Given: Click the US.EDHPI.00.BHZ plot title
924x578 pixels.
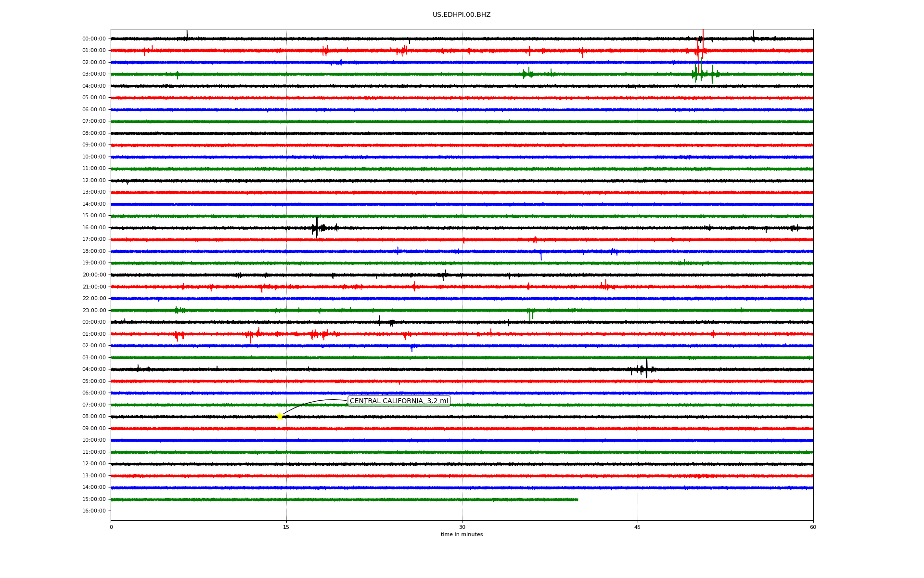Looking at the screenshot, I should pos(461,15).
